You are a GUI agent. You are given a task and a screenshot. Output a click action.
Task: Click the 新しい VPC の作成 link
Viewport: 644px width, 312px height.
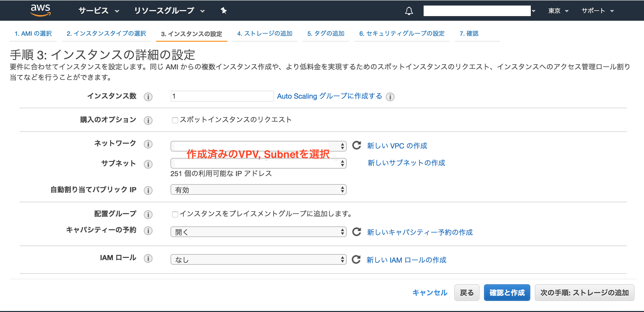[397, 146]
